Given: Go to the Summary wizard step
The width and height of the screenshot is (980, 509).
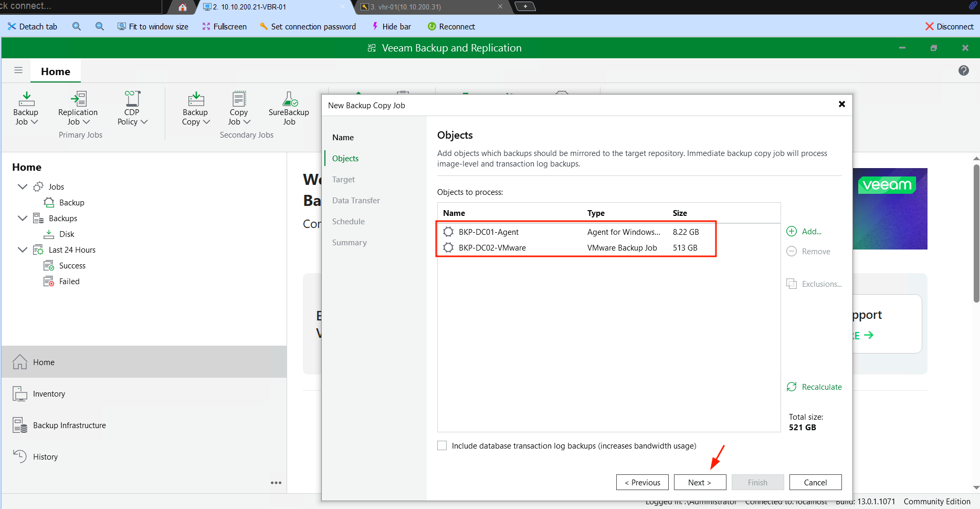Looking at the screenshot, I should click(349, 242).
